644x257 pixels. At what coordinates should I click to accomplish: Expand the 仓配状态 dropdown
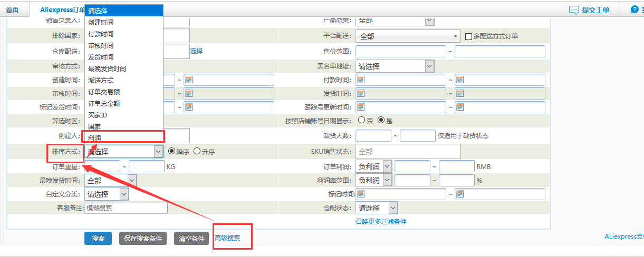pyautogui.click(x=377, y=208)
